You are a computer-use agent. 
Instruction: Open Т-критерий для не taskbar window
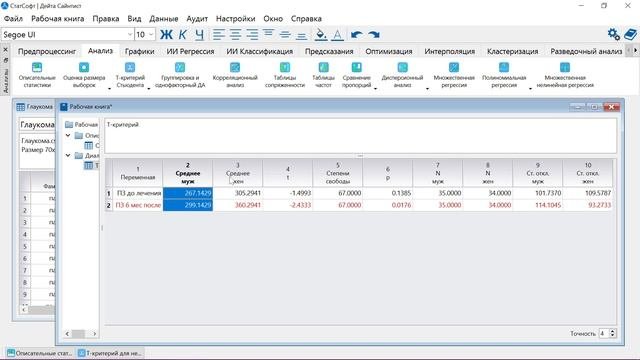click(110, 353)
